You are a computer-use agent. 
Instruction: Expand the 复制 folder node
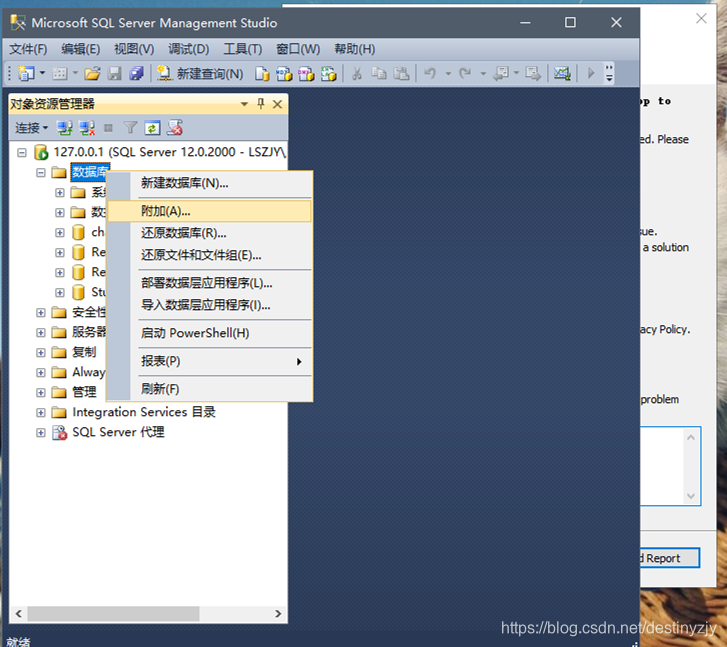41,352
